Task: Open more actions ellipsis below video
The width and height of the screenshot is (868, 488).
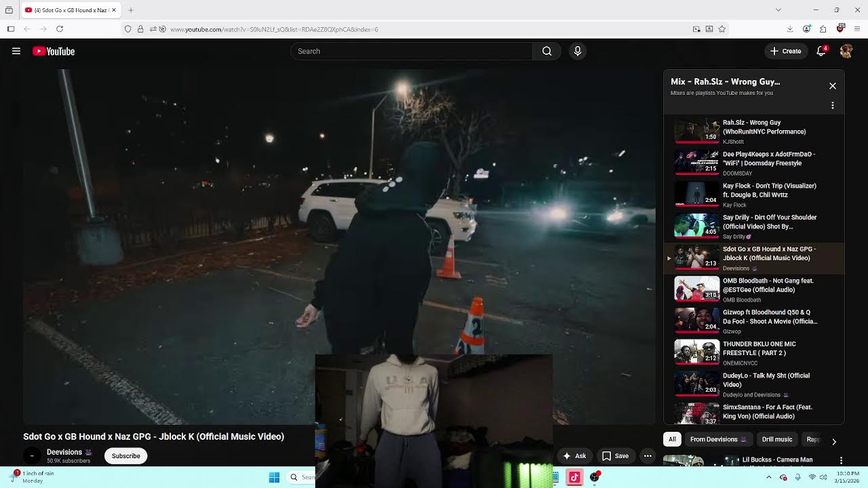Action: point(648,456)
